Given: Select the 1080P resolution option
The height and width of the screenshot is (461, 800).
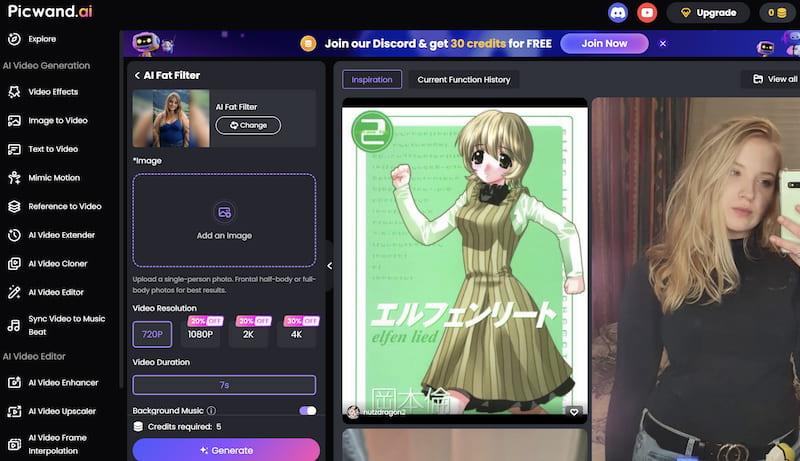Looking at the screenshot, I should pos(200,333).
